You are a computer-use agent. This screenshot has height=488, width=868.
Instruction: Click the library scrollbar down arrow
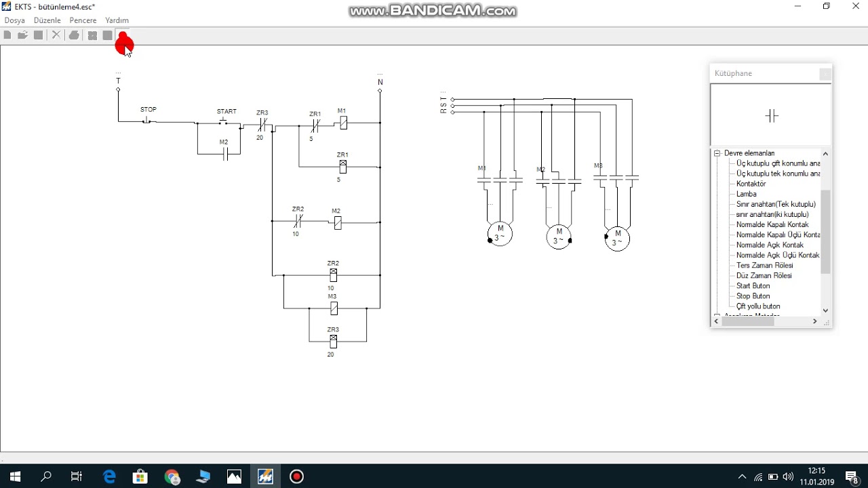pos(825,310)
